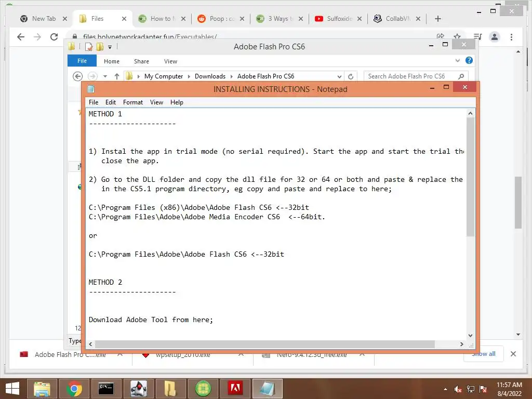532x399 pixels.
Task: Reload the page in Chrome
Action: point(54,37)
